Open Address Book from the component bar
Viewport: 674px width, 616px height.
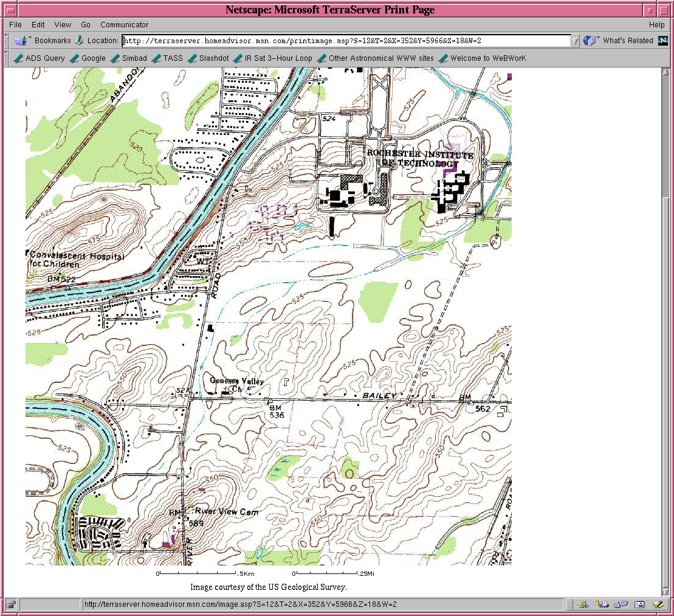click(639, 604)
